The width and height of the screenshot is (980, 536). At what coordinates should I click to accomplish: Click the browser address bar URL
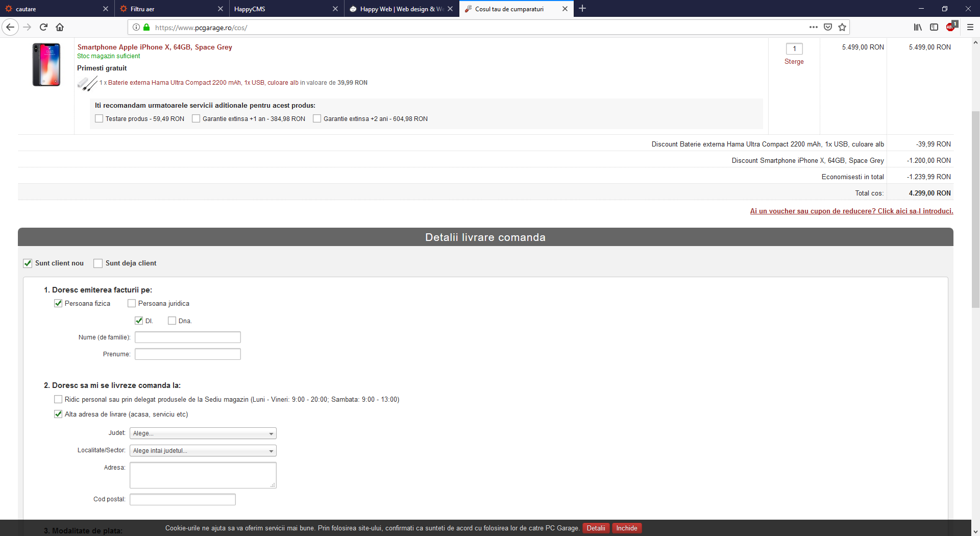[201, 28]
